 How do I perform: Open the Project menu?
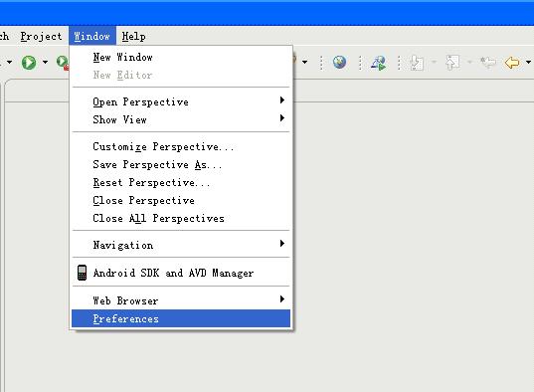(x=41, y=36)
